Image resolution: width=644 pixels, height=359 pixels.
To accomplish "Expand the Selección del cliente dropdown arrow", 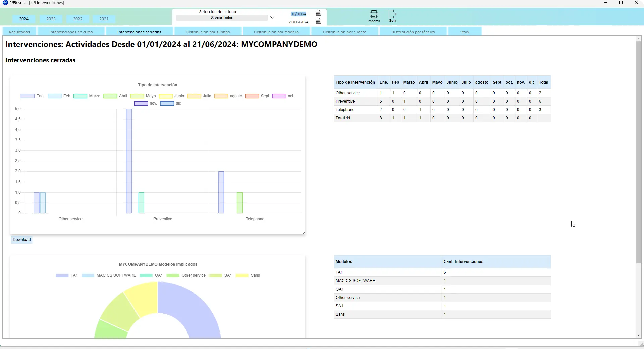I will click(x=272, y=17).
